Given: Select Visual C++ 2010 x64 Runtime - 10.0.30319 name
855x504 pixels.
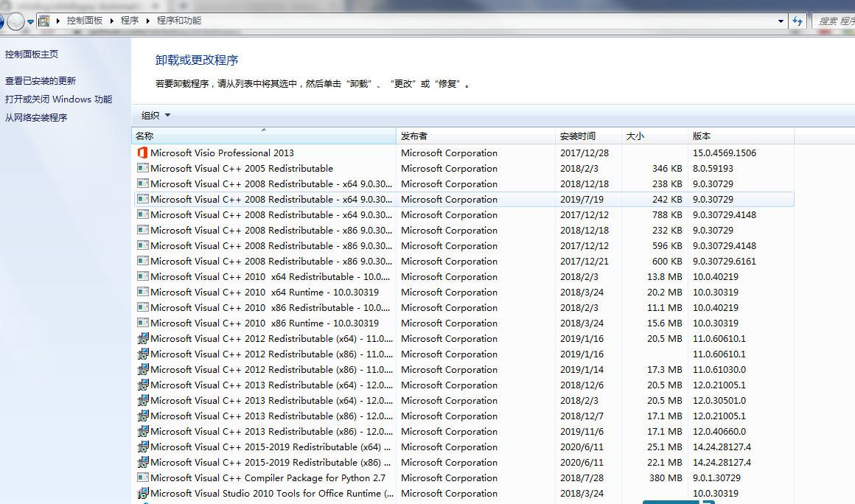Looking at the screenshot, I should pos(265,292).
